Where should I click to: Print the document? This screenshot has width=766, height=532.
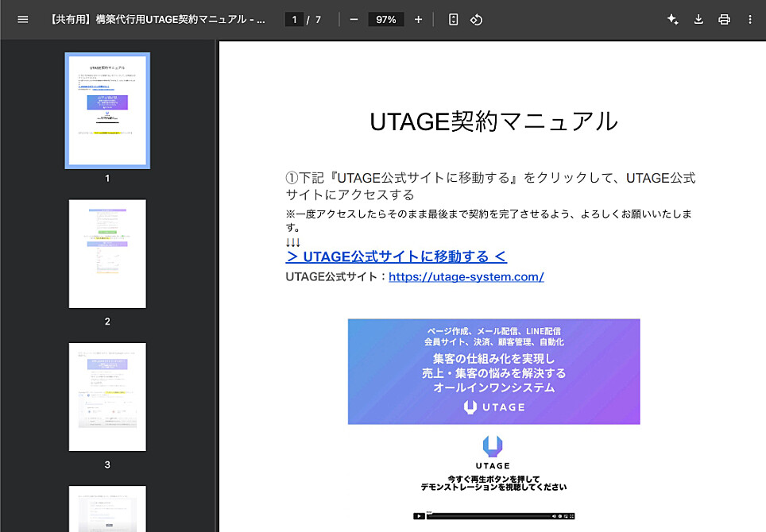[725, 20]
